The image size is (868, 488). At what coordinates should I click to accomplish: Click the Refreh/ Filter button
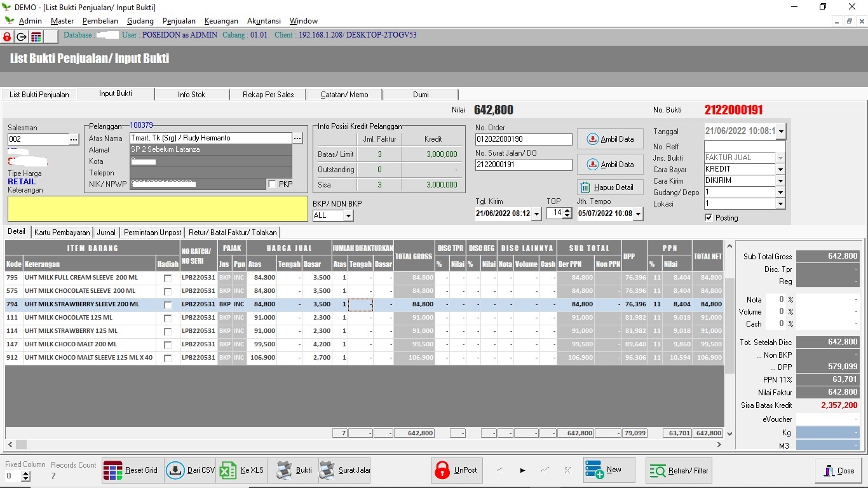click(x=679, y=471)
